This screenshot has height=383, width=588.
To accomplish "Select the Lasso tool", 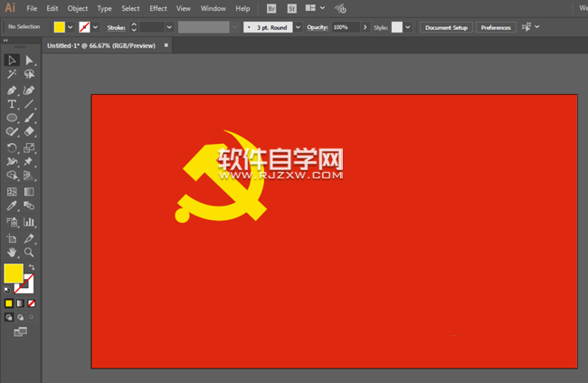I will [x=29, y=74].
